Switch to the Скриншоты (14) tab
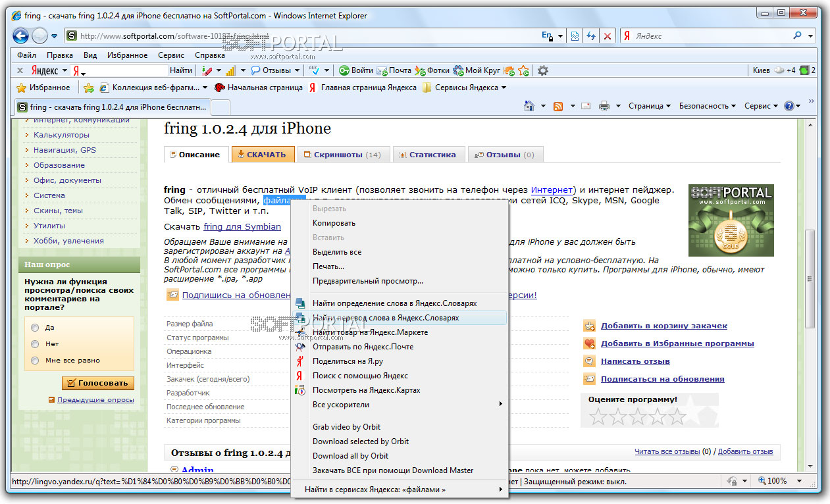 (343, 155)
